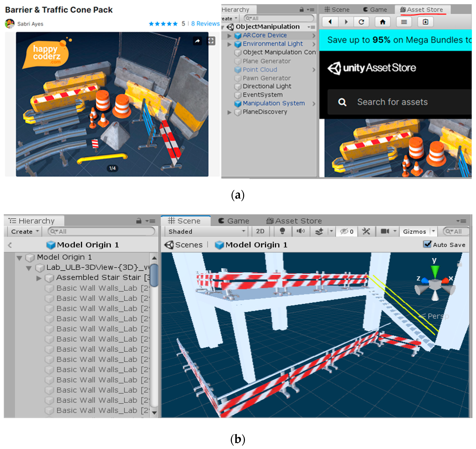476x449 pixels.
Task: Open the Gizmos dropdown arrow
Action: (433, 231)
